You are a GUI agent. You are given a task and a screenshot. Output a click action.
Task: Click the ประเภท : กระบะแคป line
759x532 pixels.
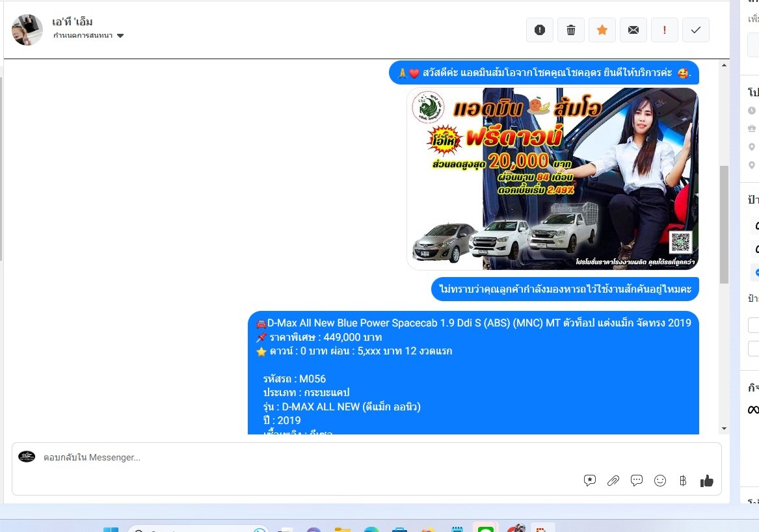pos(306,393)
